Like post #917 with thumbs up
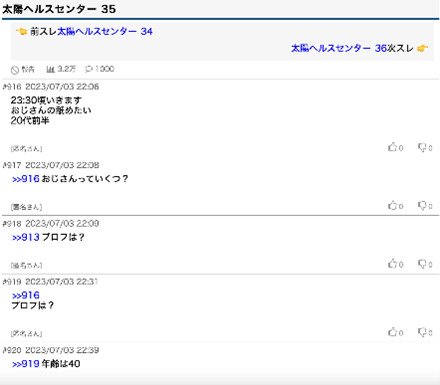Screen dimensions: 440x385 tap(392, 205)
